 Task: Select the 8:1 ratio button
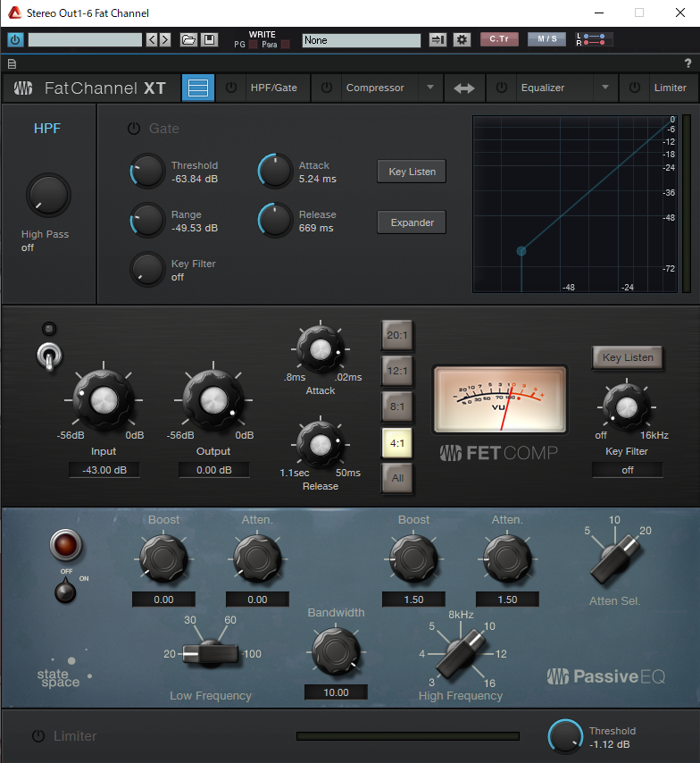(397, 407)
